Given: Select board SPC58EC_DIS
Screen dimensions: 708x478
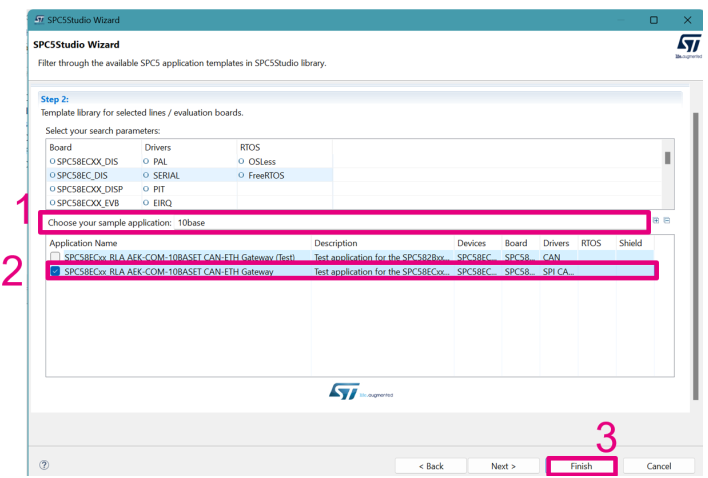Looking at the screenshot, I should pyautogui.click(x=79, y=175).
